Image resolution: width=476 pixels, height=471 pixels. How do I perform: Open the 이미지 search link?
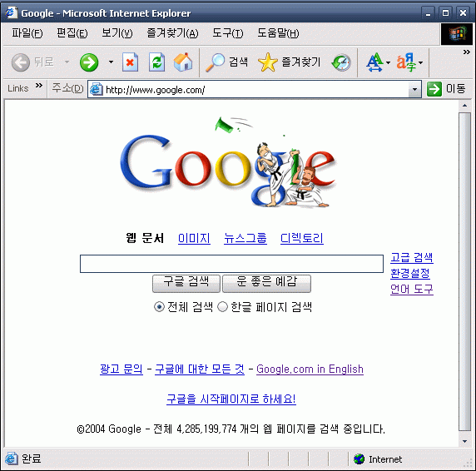click(194, 238)
